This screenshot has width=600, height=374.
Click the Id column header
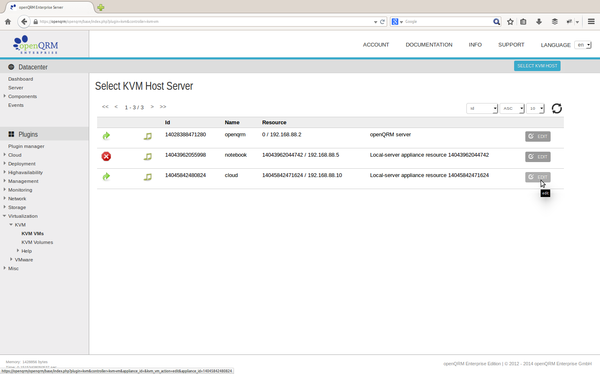pos(168,122)
